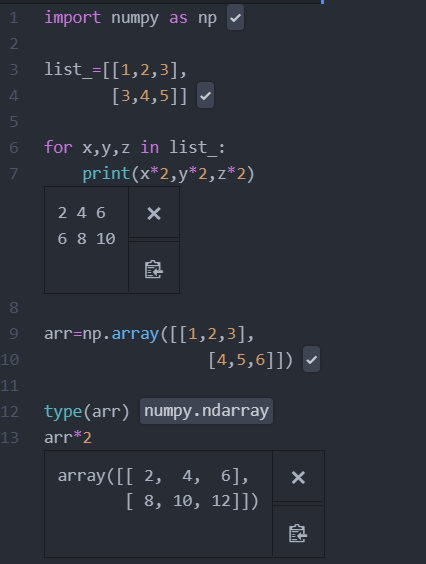Click line number 3 in the gutter
426x564 pixels.
(14, 69)
